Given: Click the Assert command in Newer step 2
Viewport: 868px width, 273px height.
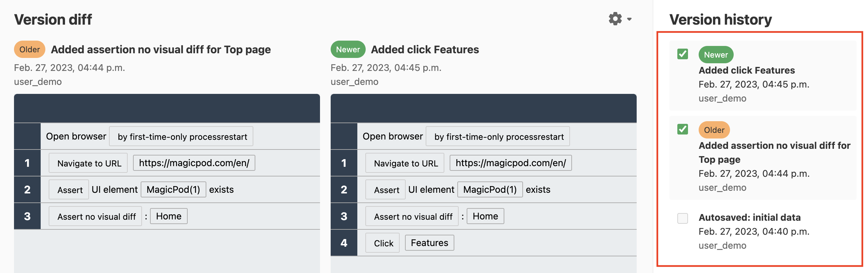Looking at the screenshot, I should click(x=385, y=190).
